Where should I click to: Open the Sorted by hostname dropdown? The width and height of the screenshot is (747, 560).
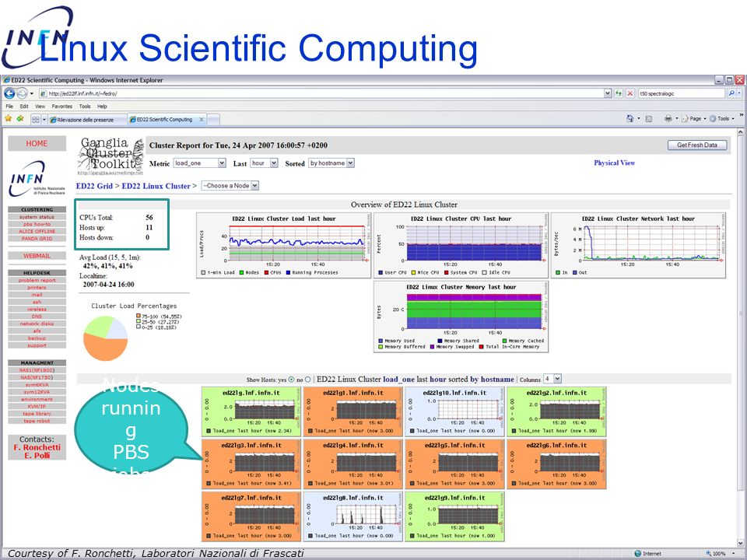point(331,163)
